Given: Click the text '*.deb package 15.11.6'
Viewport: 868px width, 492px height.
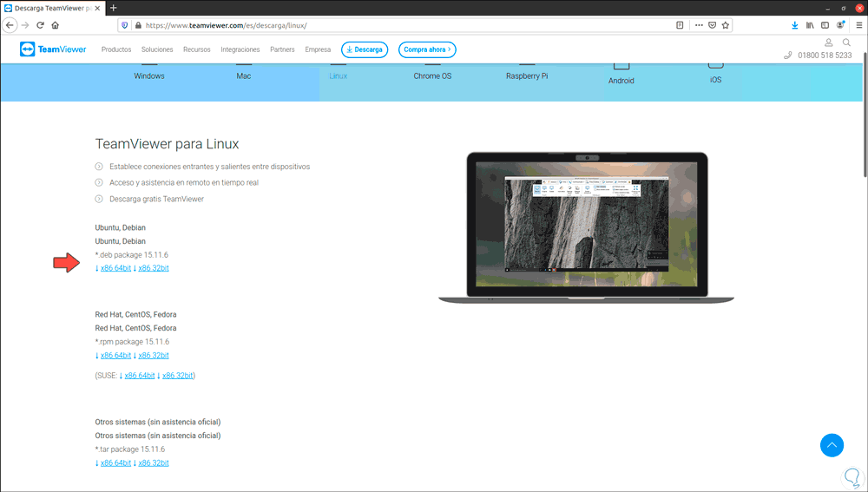Looking at the screenshot, I should (132, 254).
